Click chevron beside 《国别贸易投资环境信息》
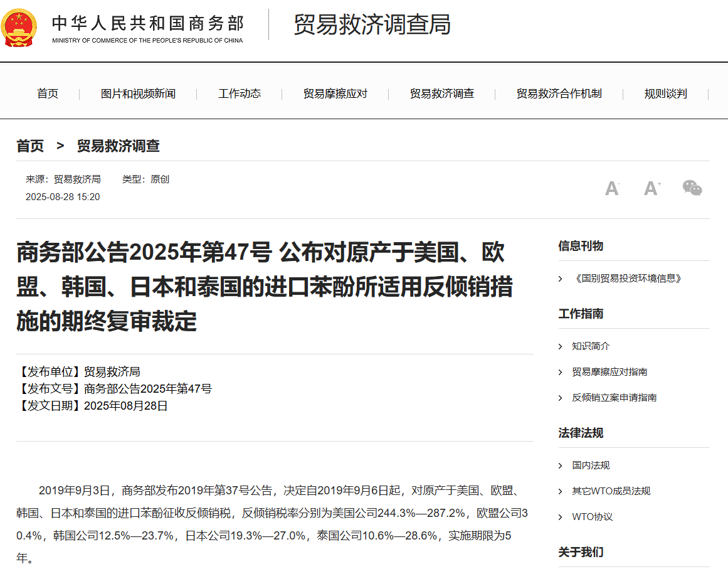 (561, 279)
